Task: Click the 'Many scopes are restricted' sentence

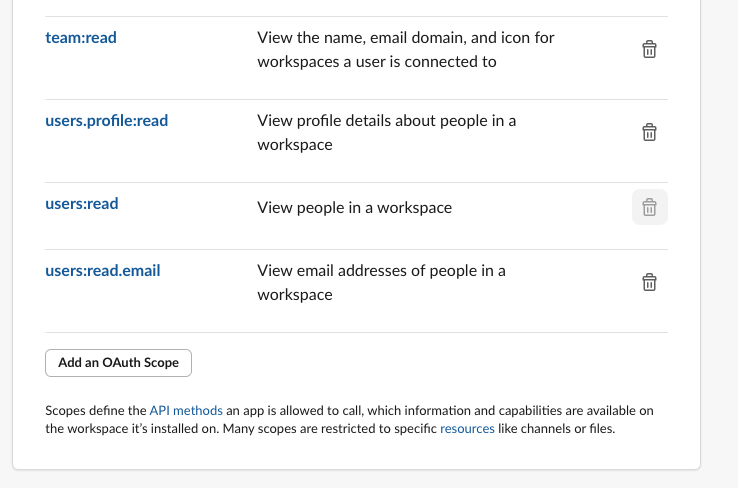Action: tap(320, 429)
